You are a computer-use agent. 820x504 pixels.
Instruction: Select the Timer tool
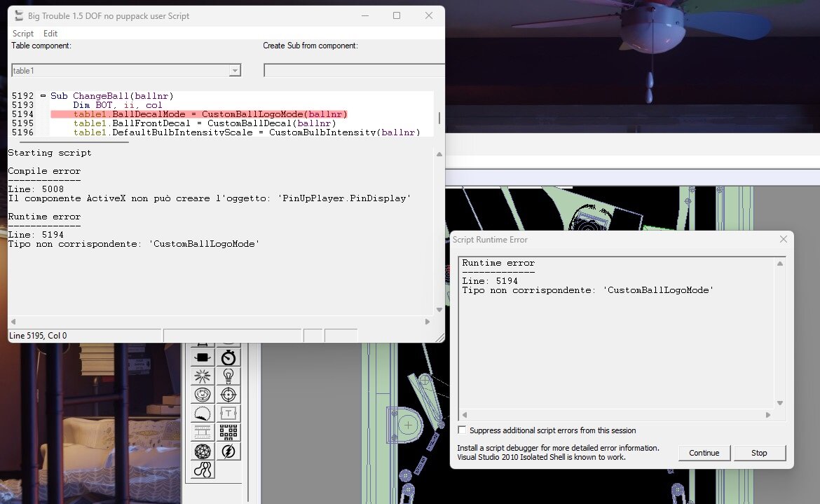point(228,357)
